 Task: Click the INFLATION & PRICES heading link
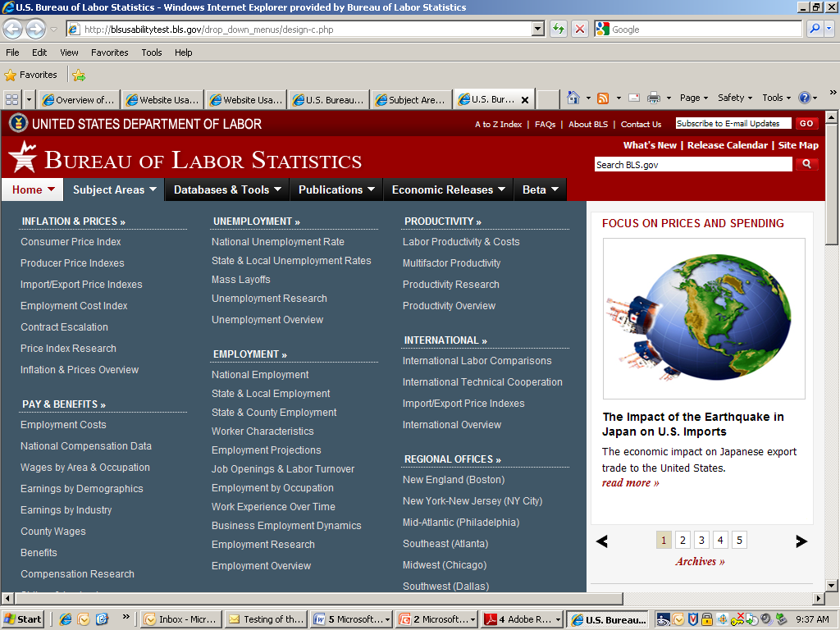(73, 221)
